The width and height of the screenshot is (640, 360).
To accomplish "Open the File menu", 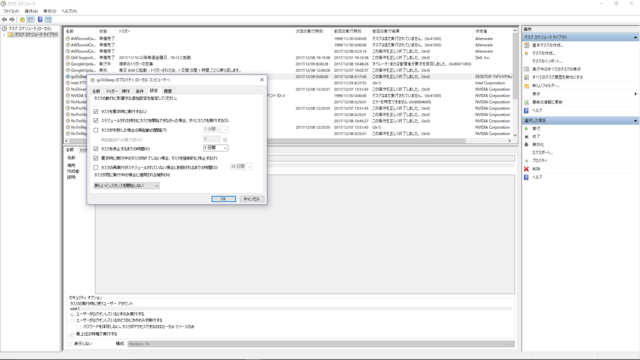I will click(11, 11).
